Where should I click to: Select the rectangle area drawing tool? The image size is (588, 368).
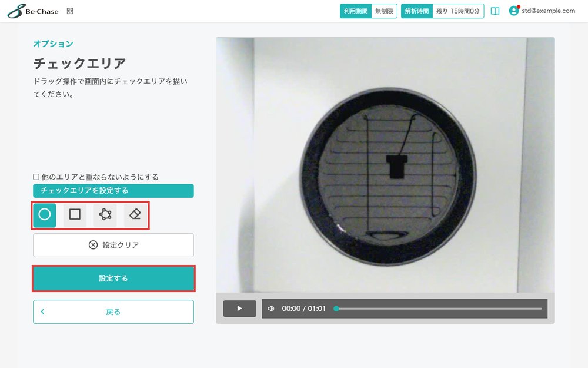coord(75,215)
